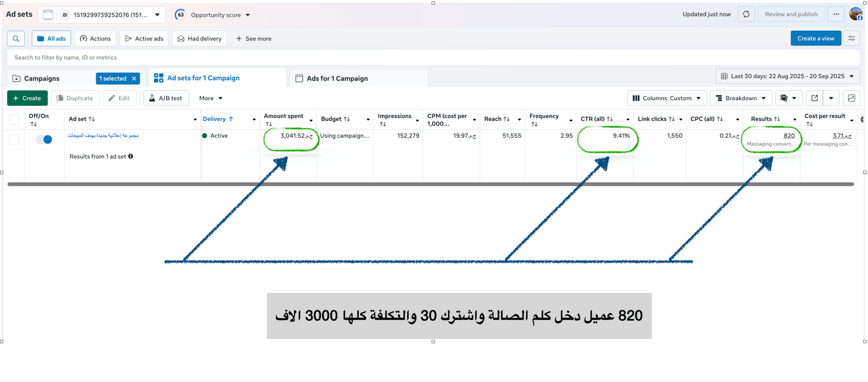Click the Budget column header
The width and height of the screenshot is (868, 382).
coord(332,119)
